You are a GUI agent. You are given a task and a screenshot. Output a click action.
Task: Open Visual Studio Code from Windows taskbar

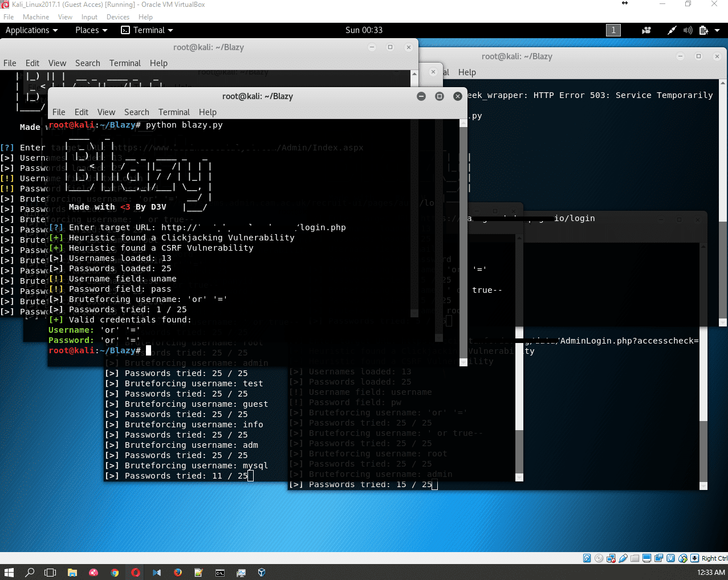pyautogui.click(x=157, y=572)
